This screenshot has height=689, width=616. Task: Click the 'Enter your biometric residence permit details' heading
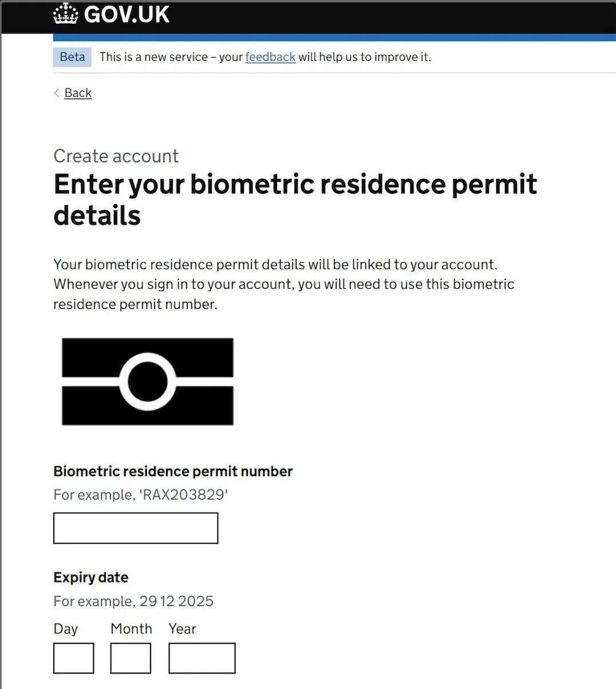click(295, 200)
